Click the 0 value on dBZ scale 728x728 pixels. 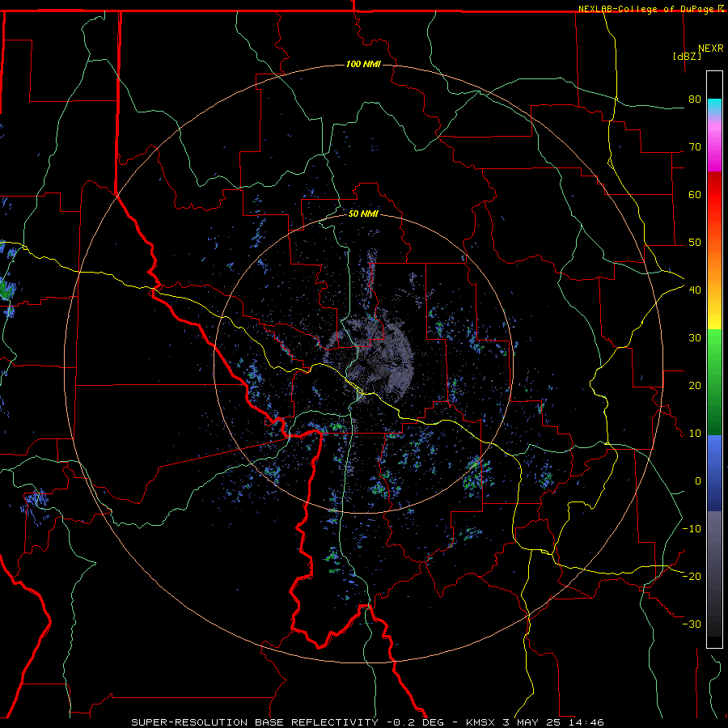[697, 481]
